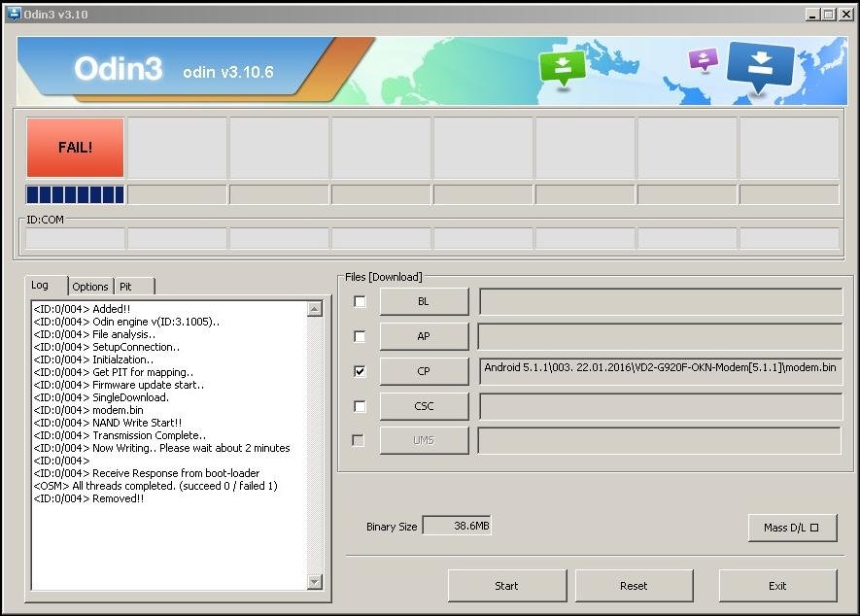This screenshot has height=616, width=860.
Task: Click the green download icon in banner
Action: (x=563, y=68)
